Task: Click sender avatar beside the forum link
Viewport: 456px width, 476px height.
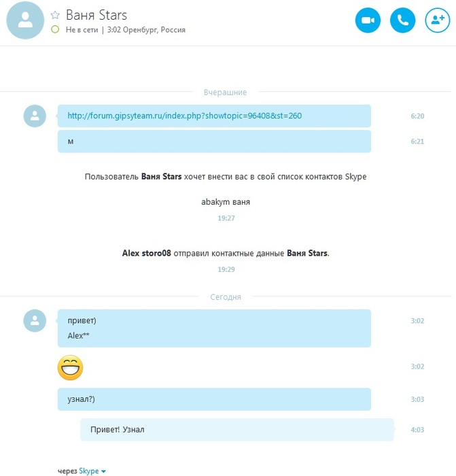Action: (x=35, y=116)
